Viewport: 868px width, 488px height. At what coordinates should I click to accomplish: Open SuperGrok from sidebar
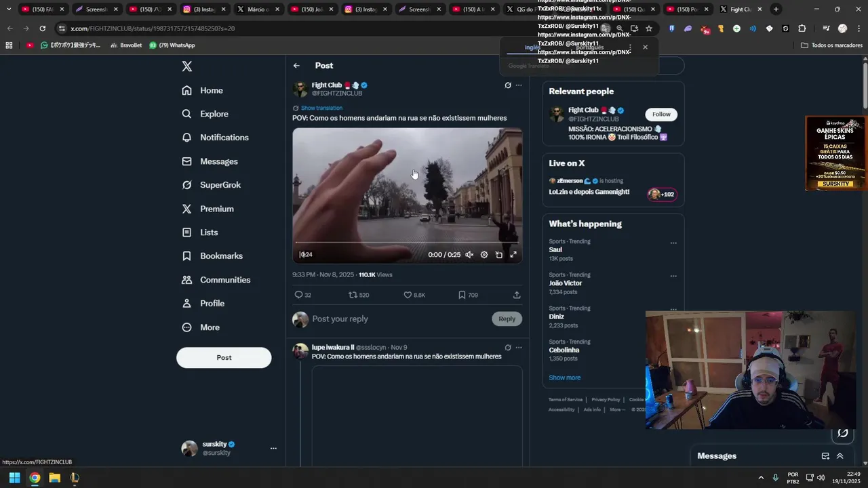211,185
